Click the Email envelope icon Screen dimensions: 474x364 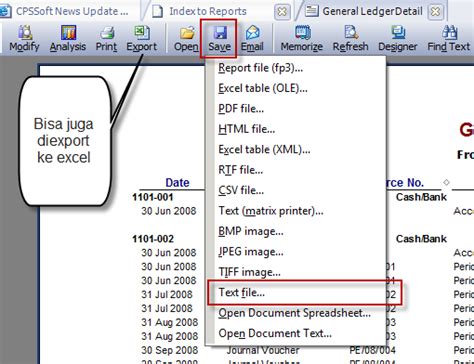(x=252, y=39)
